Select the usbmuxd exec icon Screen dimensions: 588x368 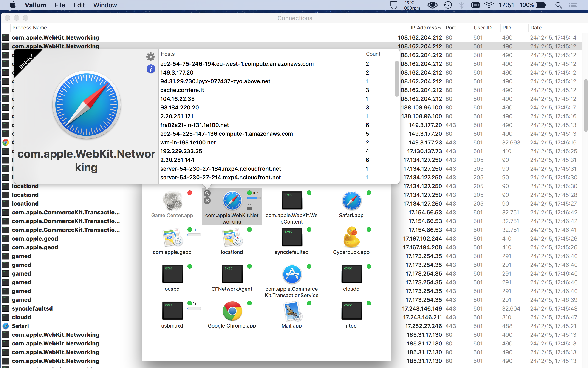pyautogui.click(x=172, y=310)
